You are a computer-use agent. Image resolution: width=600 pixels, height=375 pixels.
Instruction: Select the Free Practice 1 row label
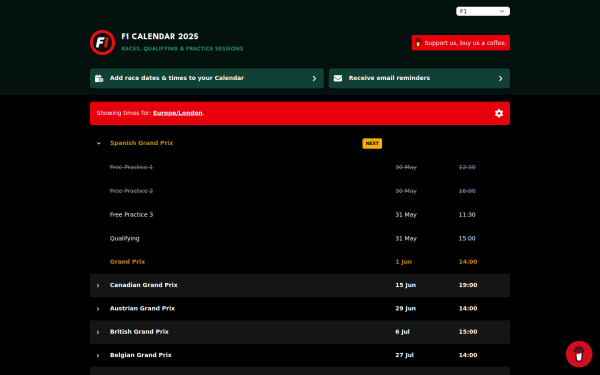point(131,167)
